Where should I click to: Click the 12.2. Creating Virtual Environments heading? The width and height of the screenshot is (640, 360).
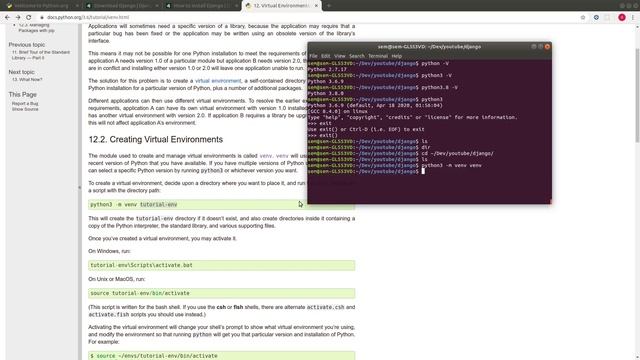[156, 140]
